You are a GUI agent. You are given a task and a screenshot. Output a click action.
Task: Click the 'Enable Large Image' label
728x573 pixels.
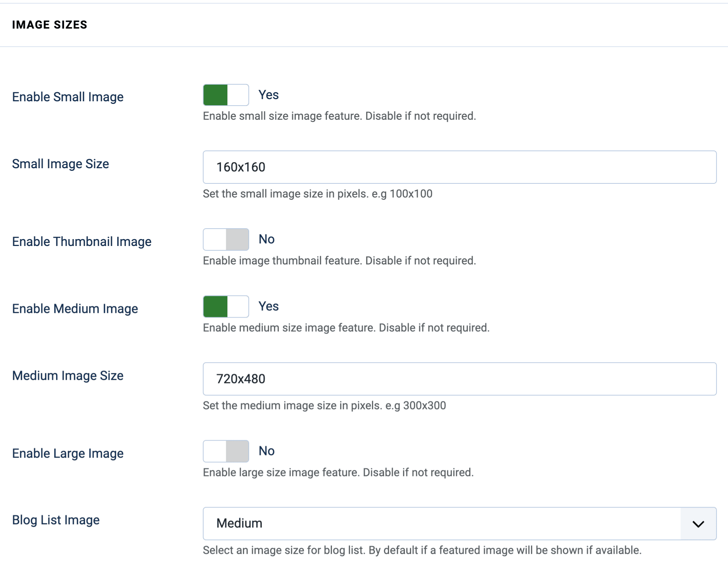[68, 453]
